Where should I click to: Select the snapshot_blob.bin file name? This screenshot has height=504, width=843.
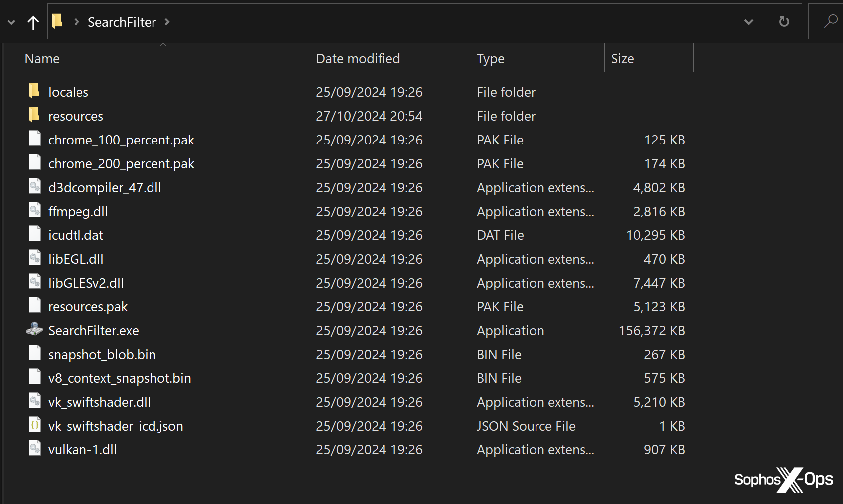(x=102, y=355)
